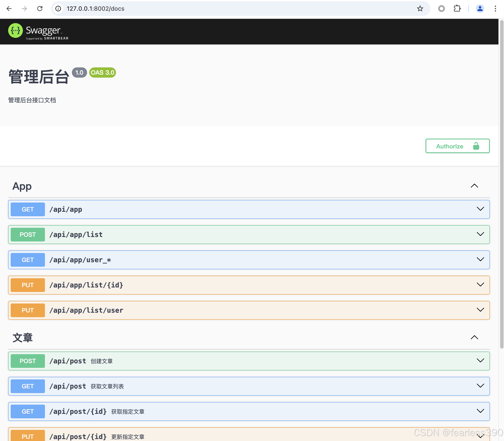Click the vertical page scrollbar
The height and width of the screenshot is (441, 504).
(501, 185)
